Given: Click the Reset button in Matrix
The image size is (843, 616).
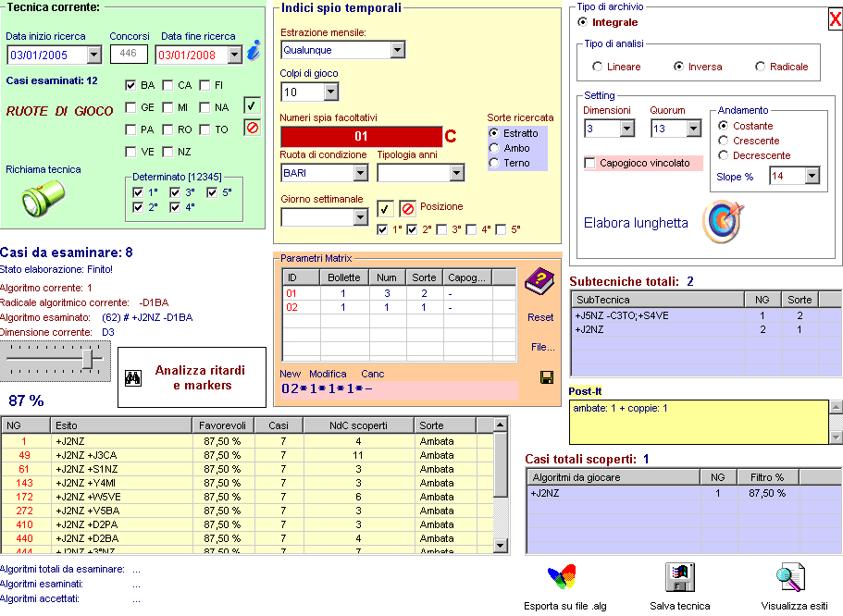Looking at the screenshot, I should click(540, 317).
